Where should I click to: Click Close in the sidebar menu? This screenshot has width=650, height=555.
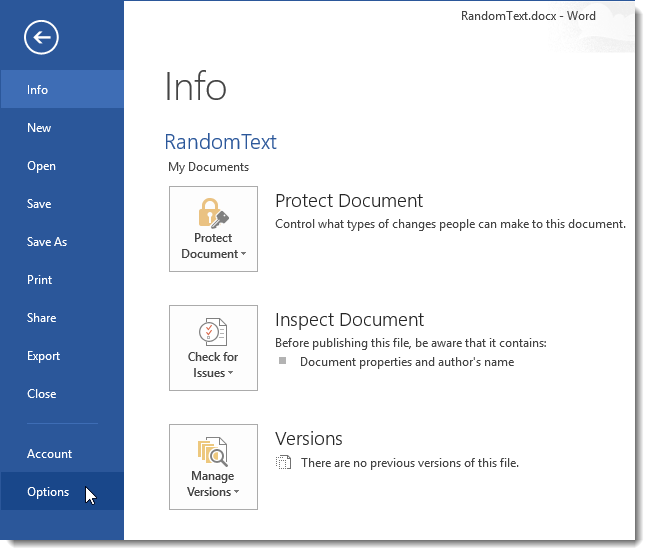[x=62, y=394]
